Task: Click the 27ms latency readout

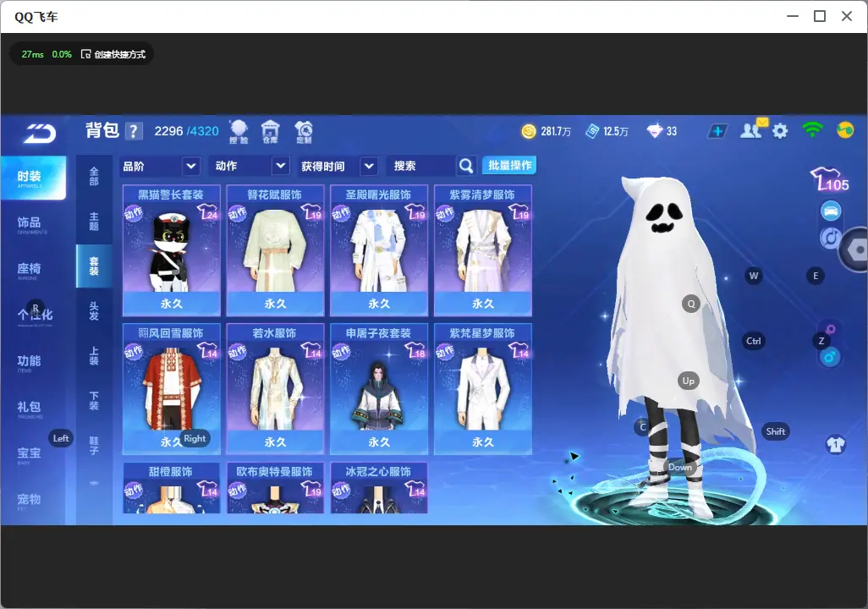Action: tap(33, 54)
